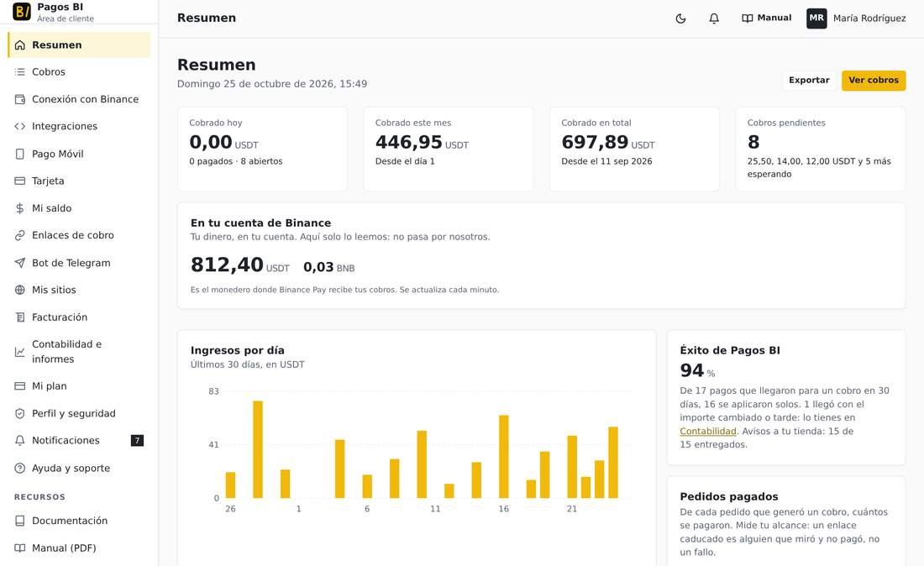The height and width of the screenshot is (566, 924).
Task: Click the 0 pagados · 8 abiertos text
Action: [x=236, y=161]
